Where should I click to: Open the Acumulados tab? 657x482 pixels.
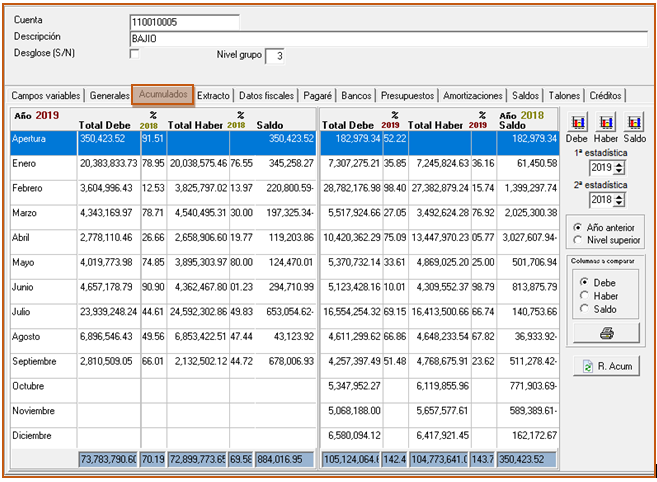tap(163, 94)
